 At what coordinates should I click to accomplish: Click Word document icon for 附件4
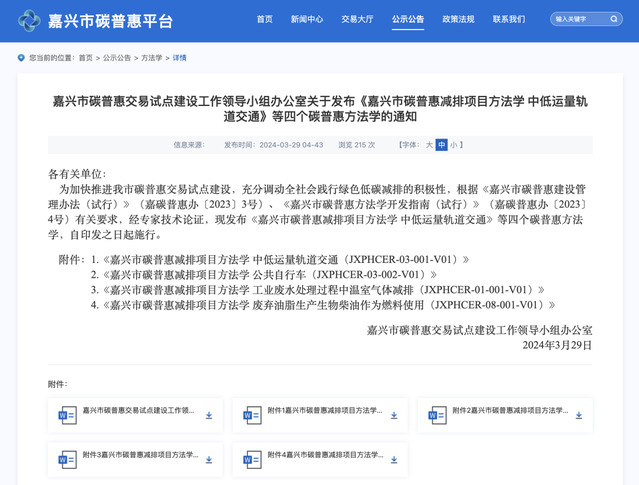[252, 460]
